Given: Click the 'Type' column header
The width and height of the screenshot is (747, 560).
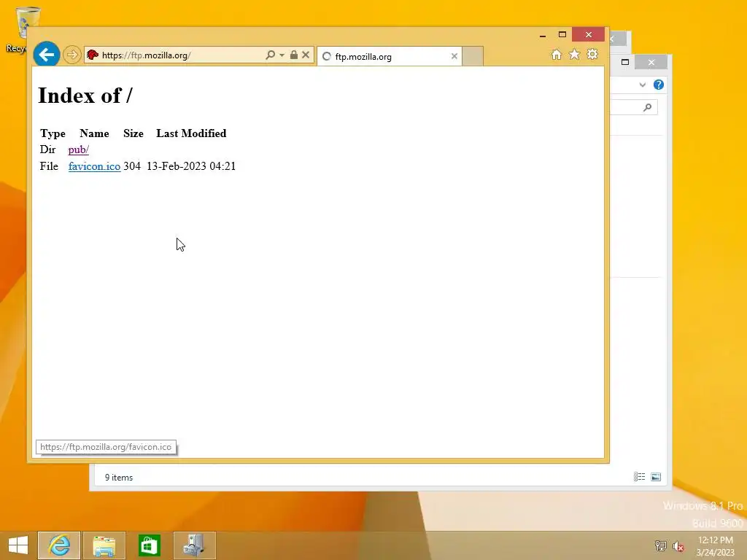Looking at the screenshot, I should (53, 133).
